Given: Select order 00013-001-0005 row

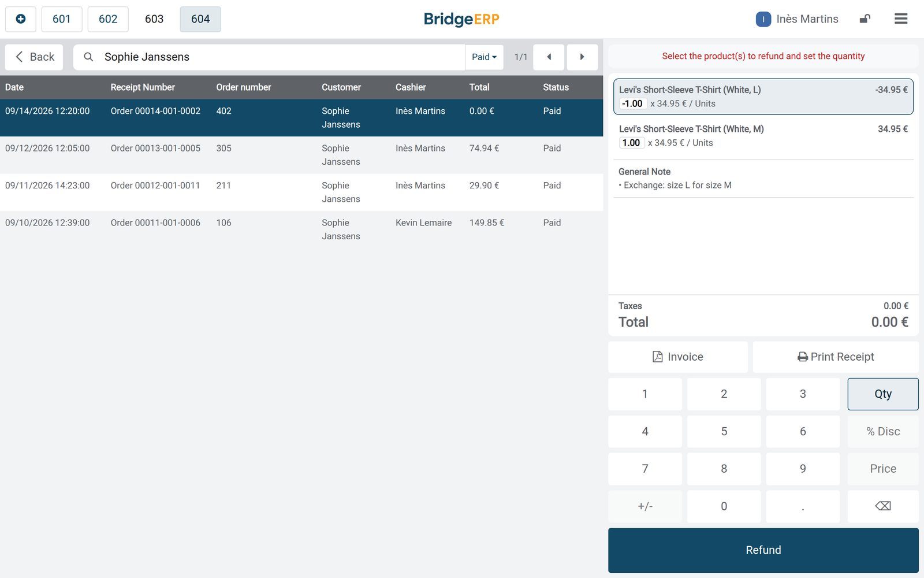Looking at the screenshot, I should 301,155.
